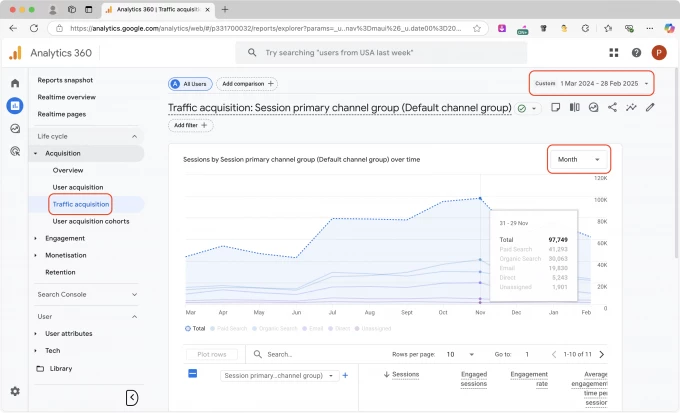Open User acquisition cohorts report
Viewport: 680px width, 413px height.
tap(91, 221)
